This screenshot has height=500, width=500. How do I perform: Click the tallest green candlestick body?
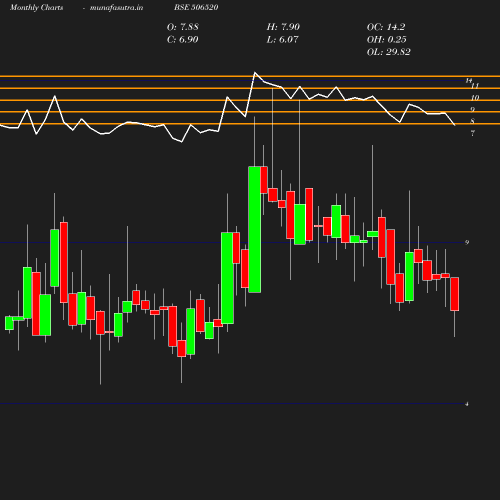[x=255, y=229]
